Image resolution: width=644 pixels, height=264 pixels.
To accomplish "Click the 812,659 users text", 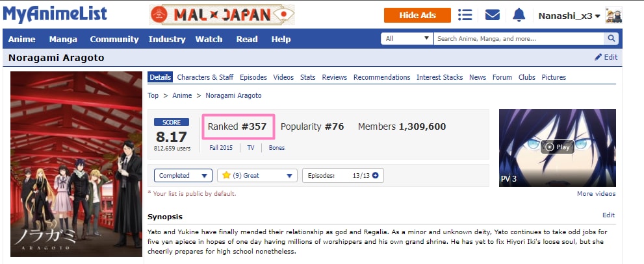I will tap(172, 149).
